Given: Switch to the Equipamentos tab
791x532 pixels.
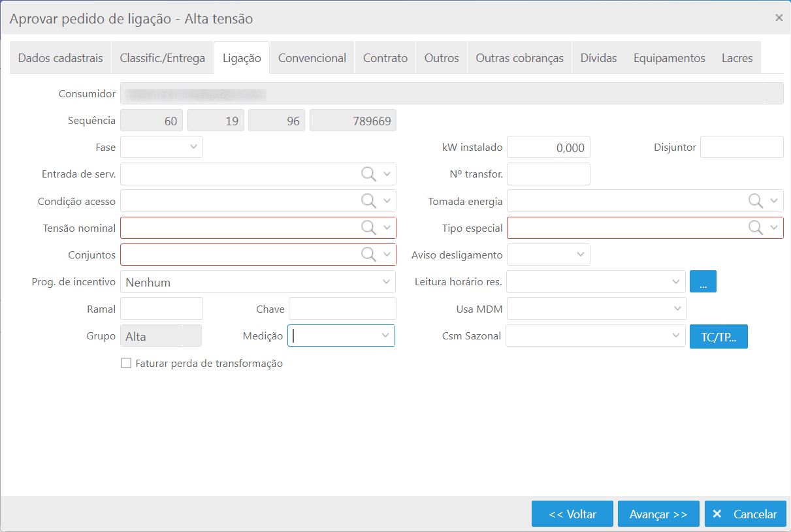Looking at the screenshot, I should point(670,57).
